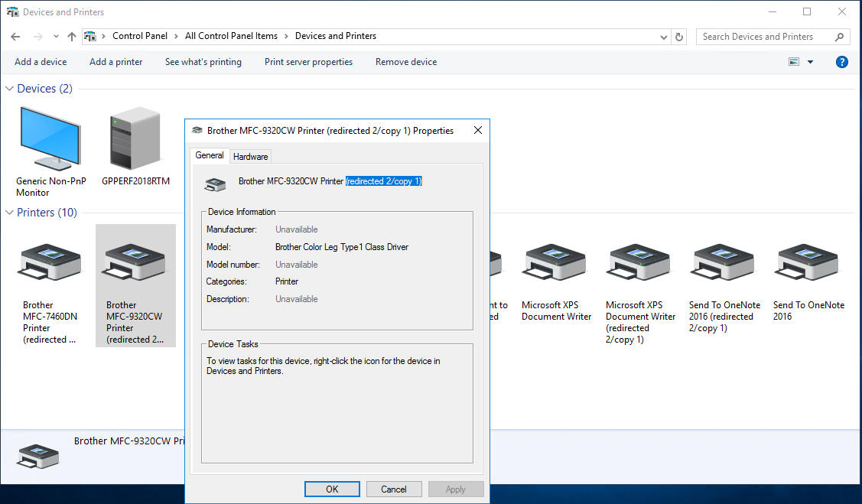Open the recent locations dropdown arrow
862x504 pixels.
click(x=56, y=37)
